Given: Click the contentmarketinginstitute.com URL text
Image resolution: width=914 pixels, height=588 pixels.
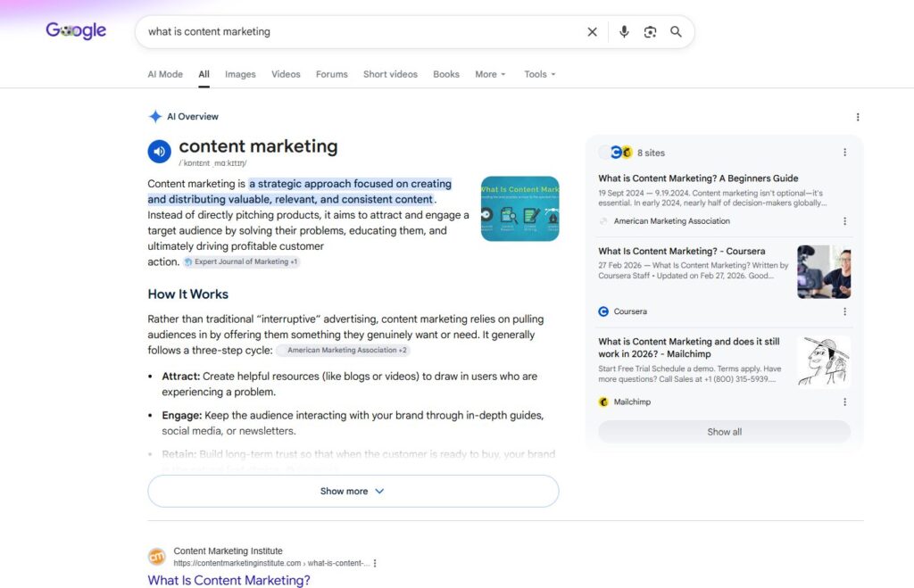Looking at the screenshot, I should tap(271, 564).
